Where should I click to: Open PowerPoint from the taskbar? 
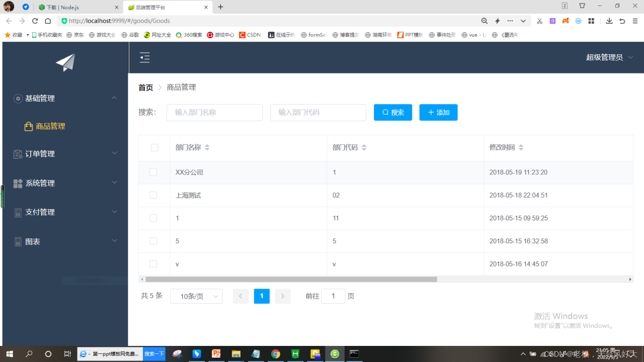[x=216, y=354]
